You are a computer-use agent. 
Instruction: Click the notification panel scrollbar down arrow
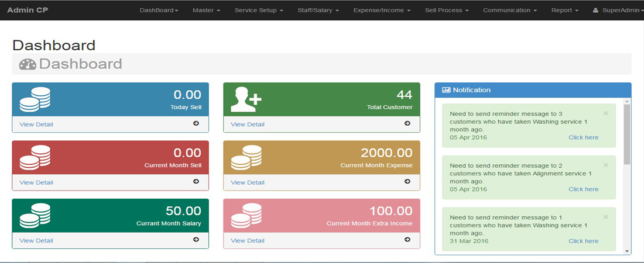pyautogui.click(x=627, y=251)
